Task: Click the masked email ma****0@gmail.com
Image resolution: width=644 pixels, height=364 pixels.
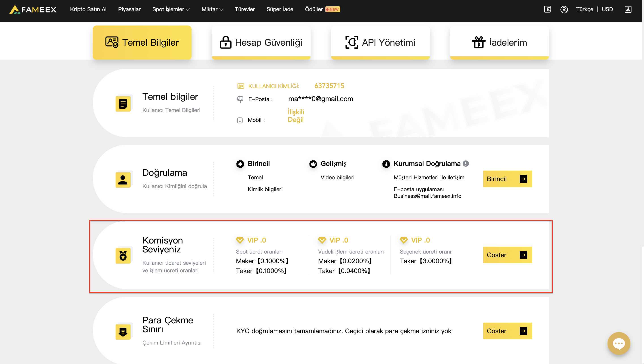Action: click(320, 99)
